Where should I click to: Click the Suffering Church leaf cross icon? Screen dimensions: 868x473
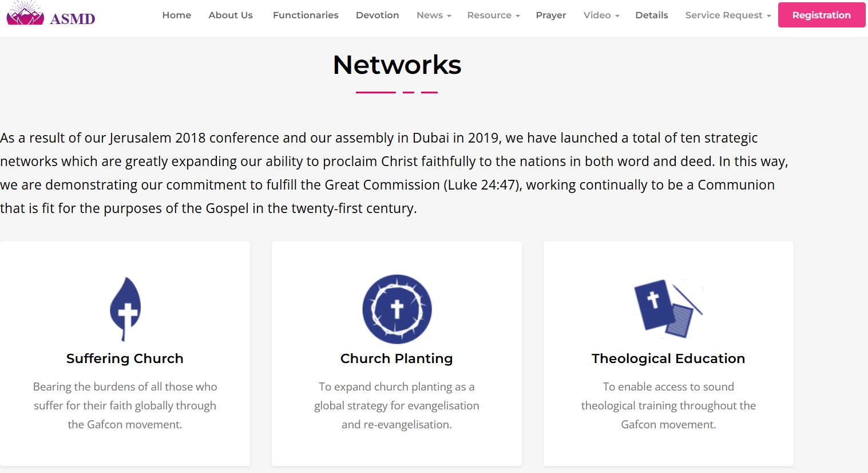tap(125, 309)
